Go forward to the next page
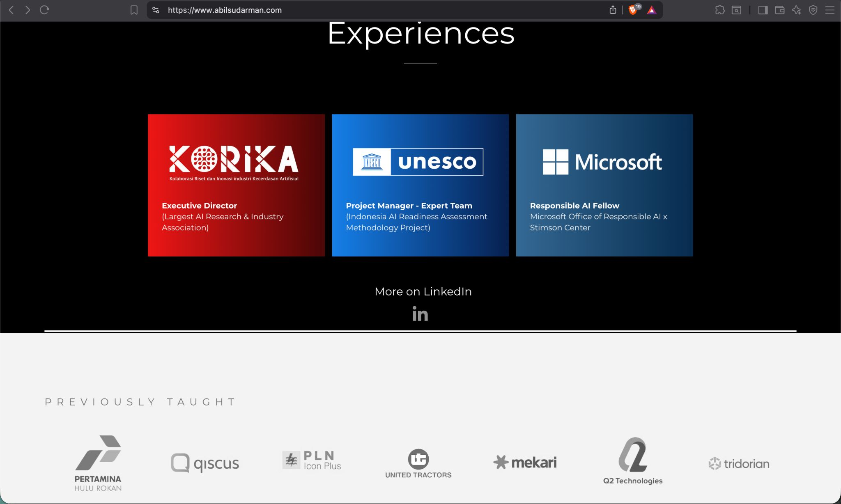 tap(28, 10)
